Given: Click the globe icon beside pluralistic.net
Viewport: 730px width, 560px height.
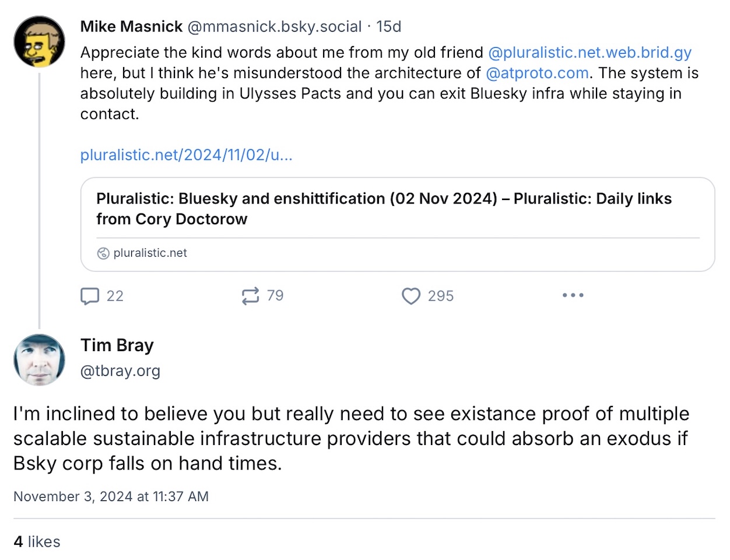Looking at the screenshot, I should pos(103,253).
